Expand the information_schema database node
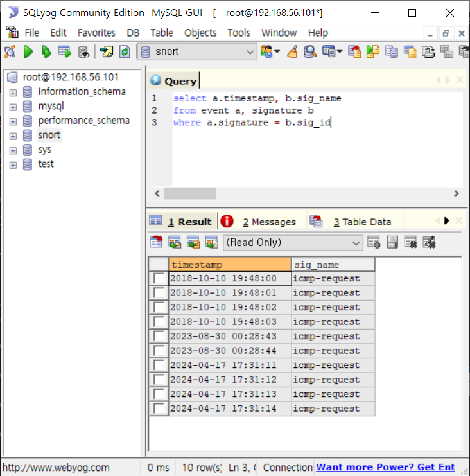This screenshot has width=470, height=476. 13,93
